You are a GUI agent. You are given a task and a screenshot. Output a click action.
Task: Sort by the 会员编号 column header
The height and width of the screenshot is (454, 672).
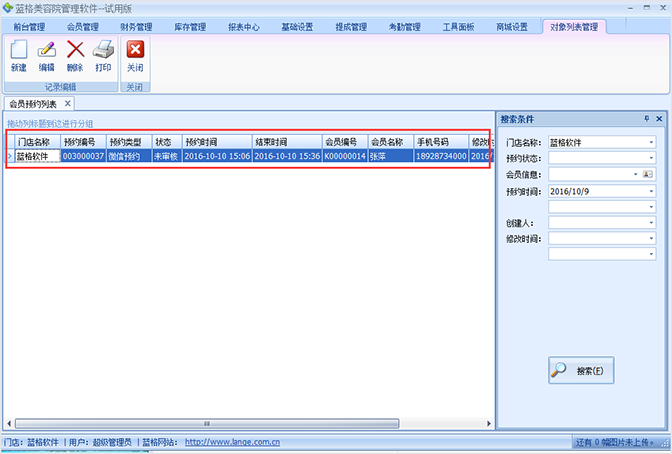click(345, 142)
